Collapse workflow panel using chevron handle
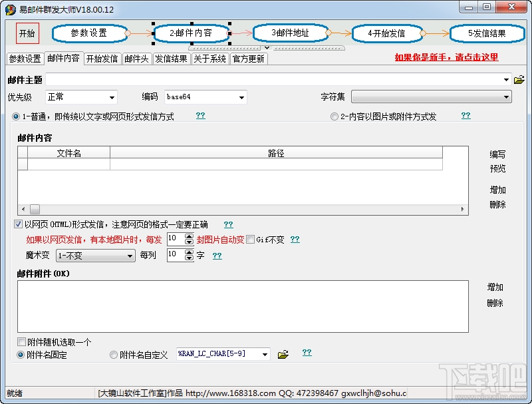Image resolution: width=532 pixels, height=404 pixels. (267, 48)
